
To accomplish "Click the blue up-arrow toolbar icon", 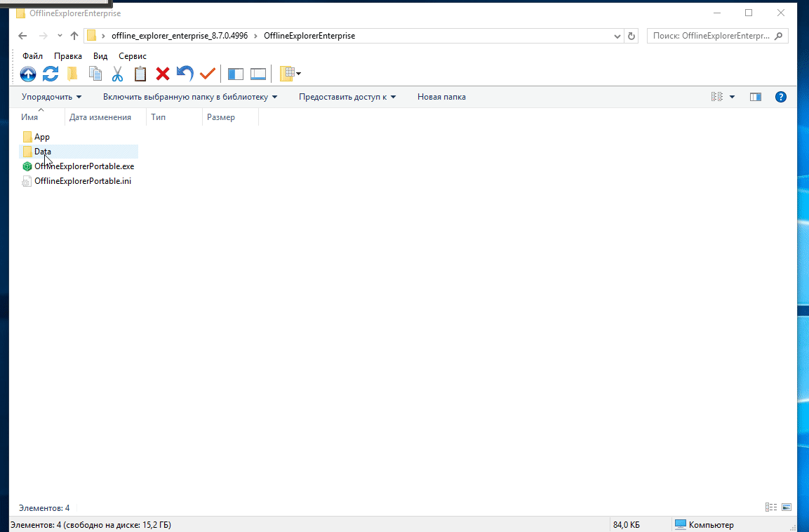I will click(x=28, y=74).
